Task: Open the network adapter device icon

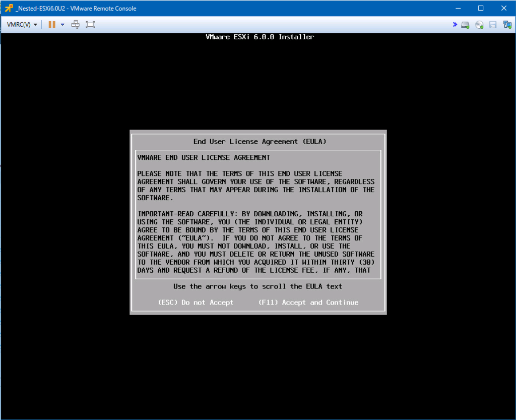Action: click(x=507, y=25)
